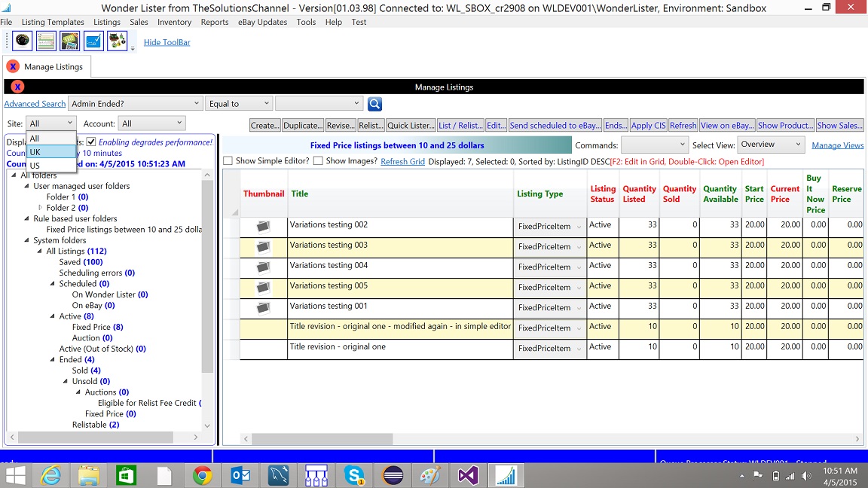Viewport: 868px width, 488px height.
Task: Click the Send scheduled to eBay... button
Action: (555, 126)
